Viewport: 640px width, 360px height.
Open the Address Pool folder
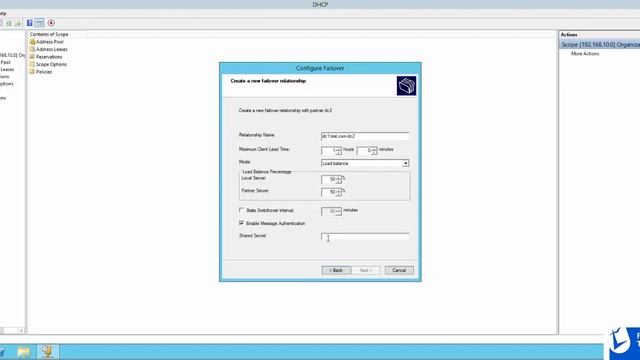click(47, 42)
